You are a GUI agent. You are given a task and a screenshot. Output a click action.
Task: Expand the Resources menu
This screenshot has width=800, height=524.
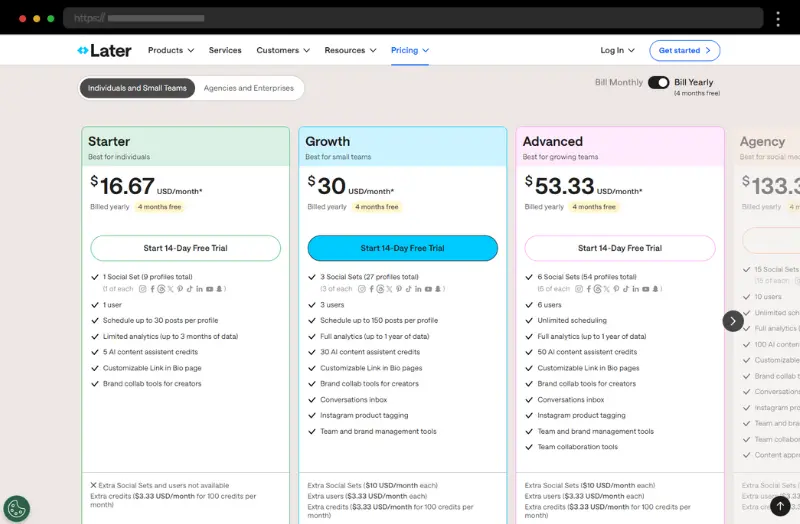tap(351, 50)
